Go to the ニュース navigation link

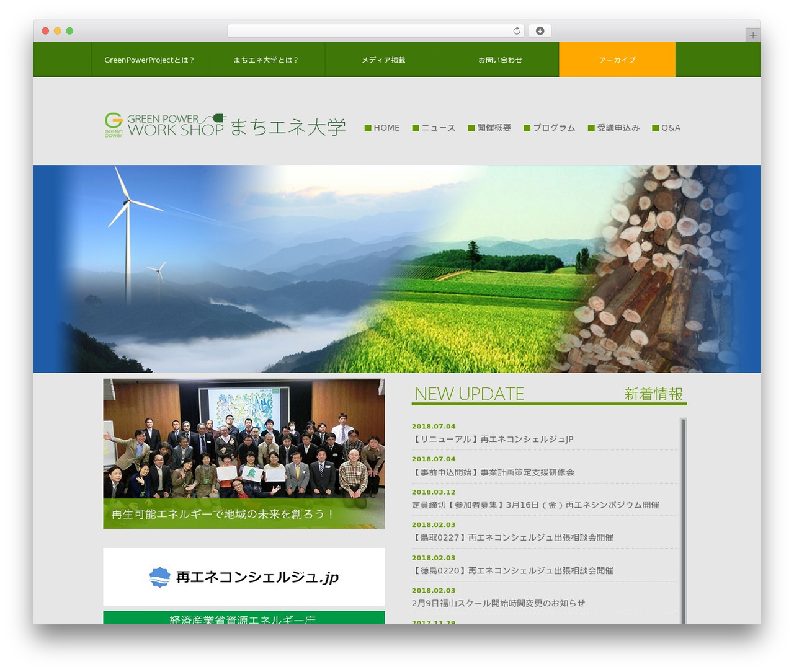[x=434, y=128]
